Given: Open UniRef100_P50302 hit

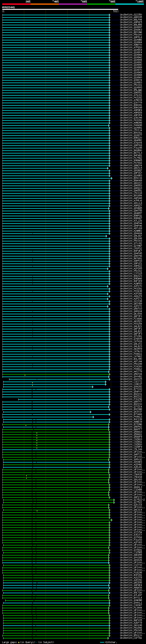Looking at the screenshot, I should click(x=131, y=271).
